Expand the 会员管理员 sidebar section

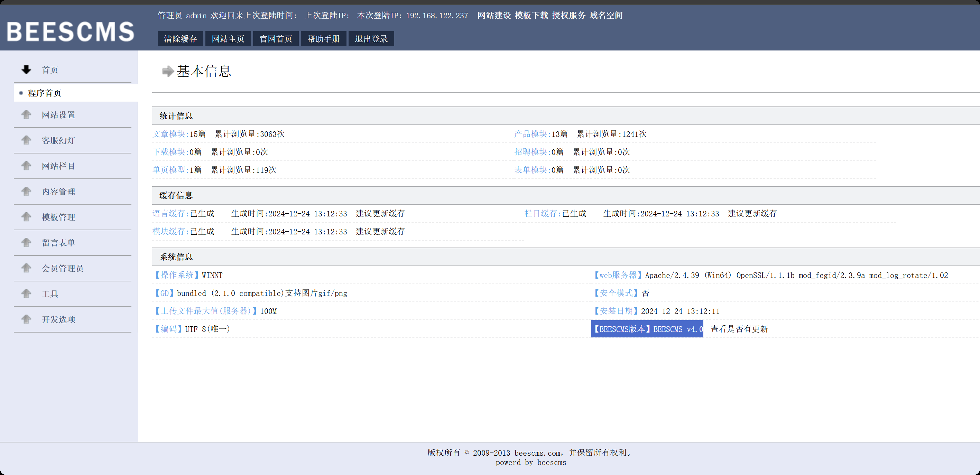(x=62, y=268)
